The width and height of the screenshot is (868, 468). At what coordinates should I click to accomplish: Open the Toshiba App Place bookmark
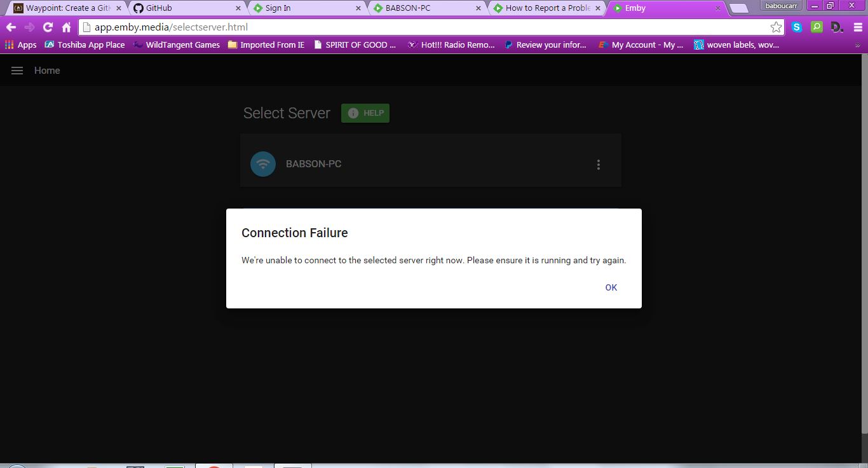(x=85, y=45)
